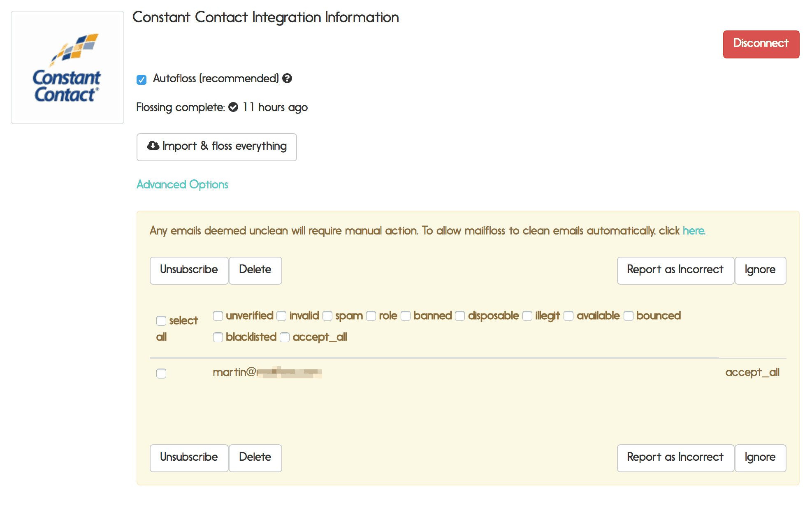Check the blacklisted filter checkbox
The height and width of the screenshot is (506, 812).
[x=218, y=337]
